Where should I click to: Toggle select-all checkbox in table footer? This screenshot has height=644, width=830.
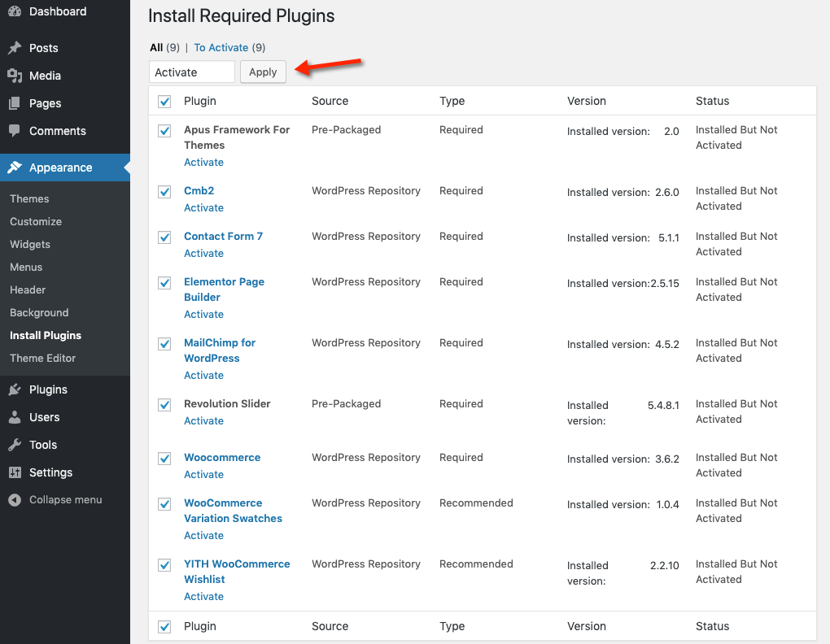tap(164, 627)
